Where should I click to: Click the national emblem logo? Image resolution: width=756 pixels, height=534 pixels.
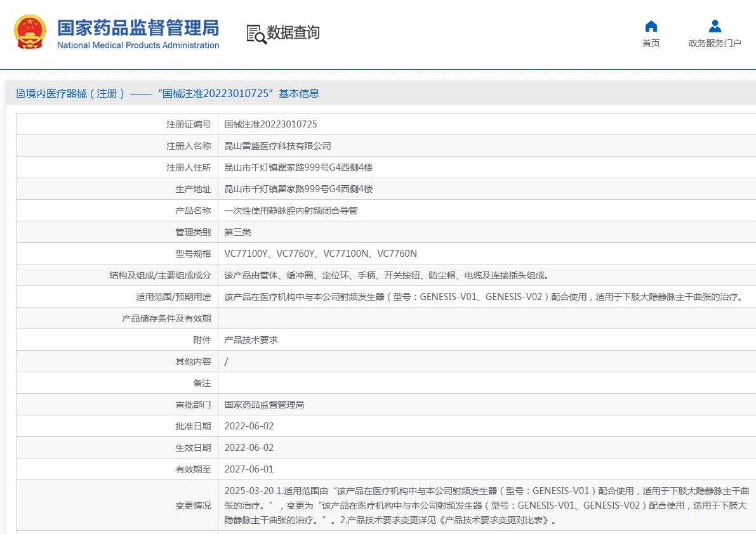tap(30, 32)
